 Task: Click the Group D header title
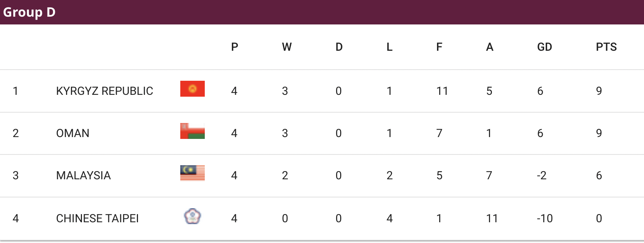click(29, 12)
